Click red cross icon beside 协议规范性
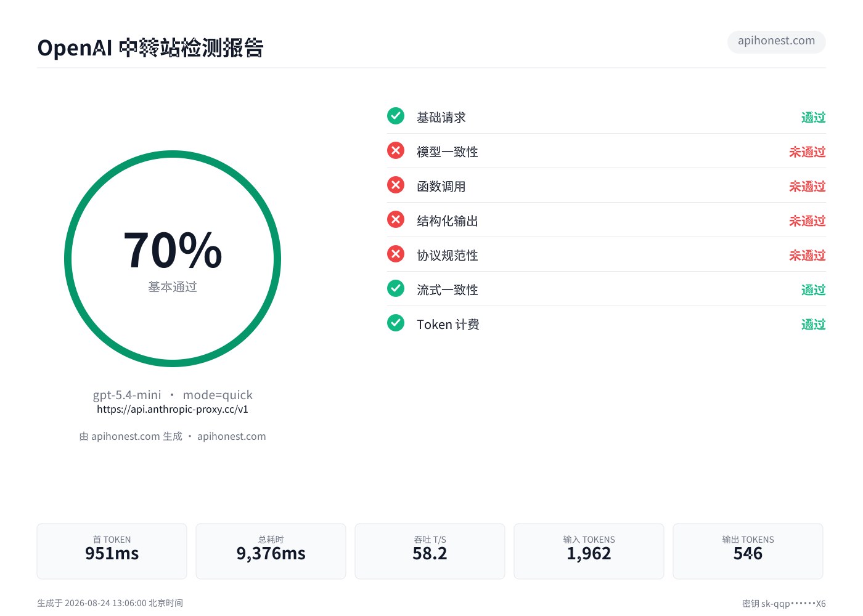The height and width of the screenshot is (616, 863). pos(396,254)
